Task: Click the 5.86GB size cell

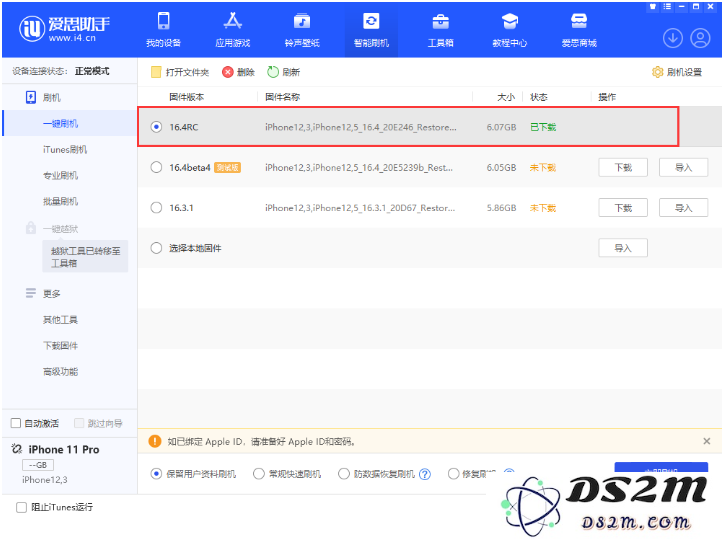Action: 501,208
